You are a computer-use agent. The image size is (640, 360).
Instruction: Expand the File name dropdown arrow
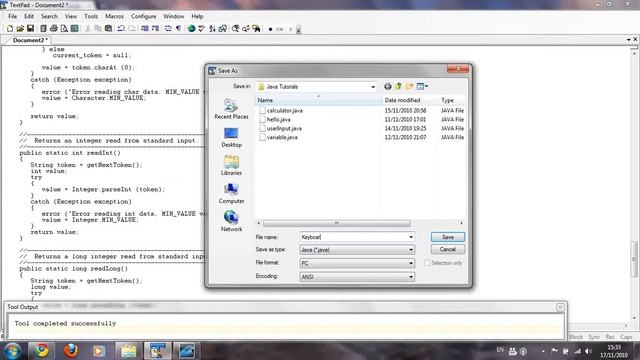pyautogui.click(x=411, y=237)
